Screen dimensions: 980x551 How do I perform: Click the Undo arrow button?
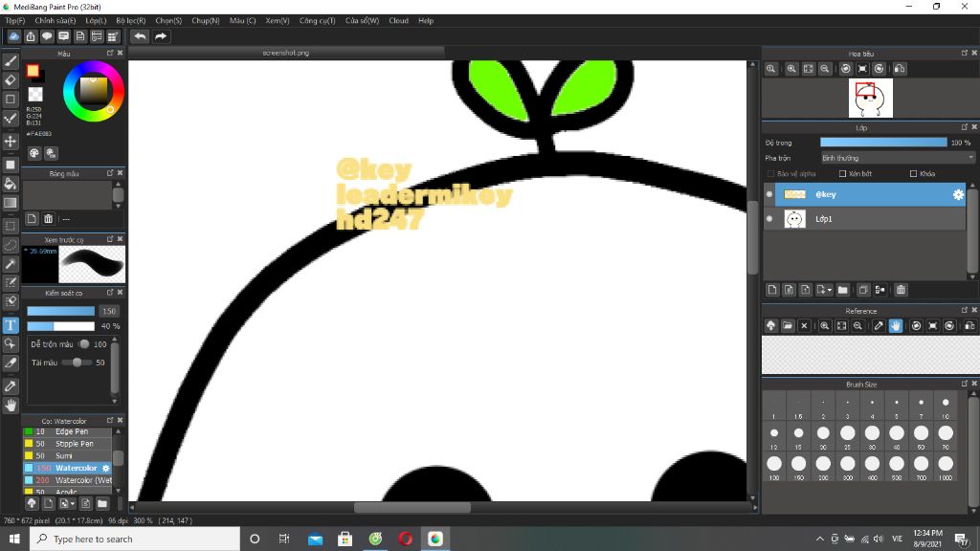tap(140, 36)
